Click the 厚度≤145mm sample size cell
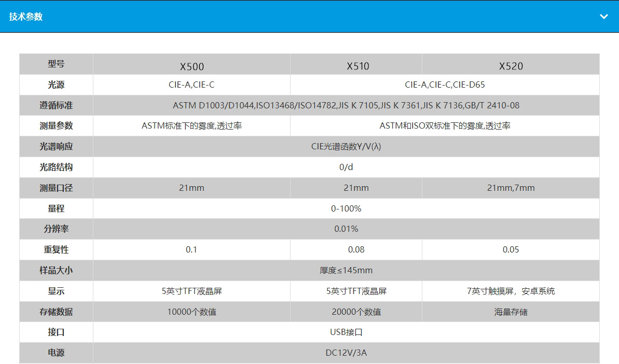Image resolution: width=619 pixels, height=364 pixels. [x=346, y=270]
